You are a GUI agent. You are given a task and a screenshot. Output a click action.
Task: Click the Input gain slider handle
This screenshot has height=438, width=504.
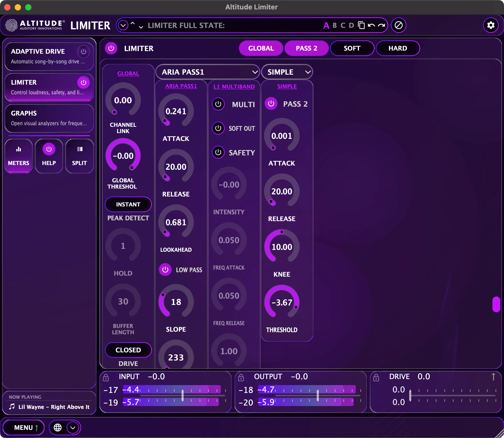183,396
